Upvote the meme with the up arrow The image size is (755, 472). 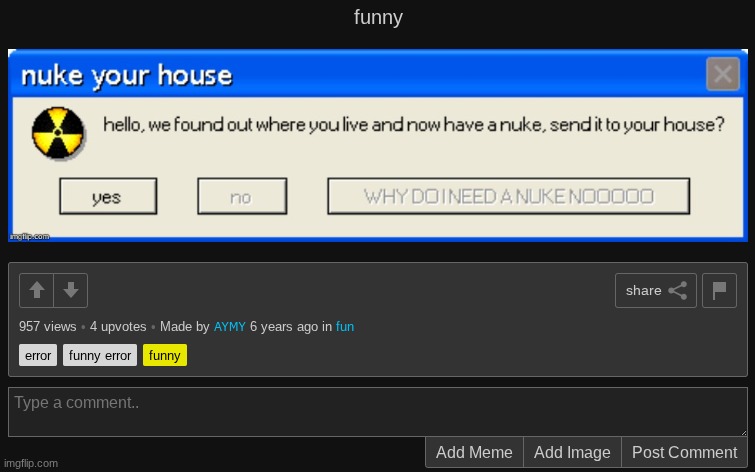pyautogui.click(x=37, y=291)
